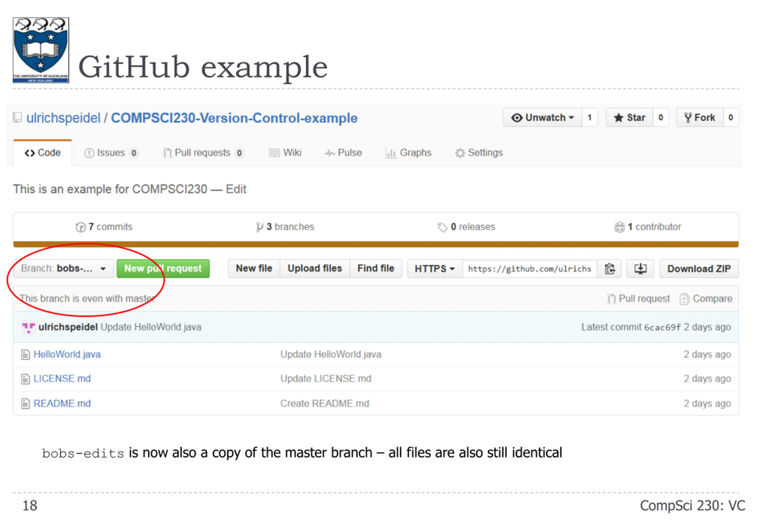The height and width of the screenshot is (532, 769).
Task: Star this repository
Action: 629,118
